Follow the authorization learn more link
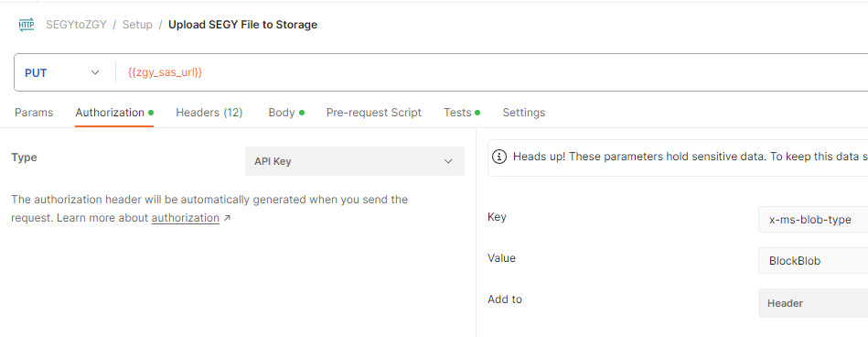 point(186,218)
